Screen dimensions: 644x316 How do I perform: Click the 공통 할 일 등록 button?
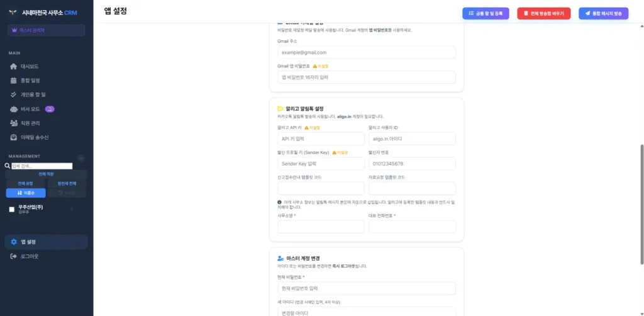point(487,13)
